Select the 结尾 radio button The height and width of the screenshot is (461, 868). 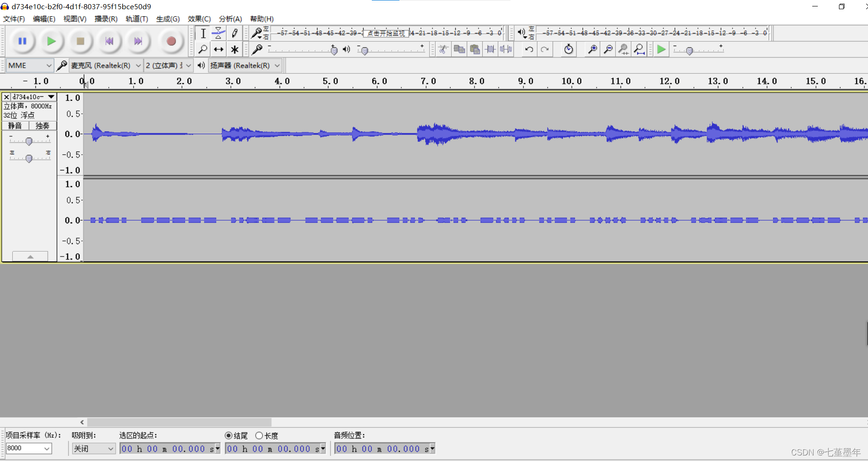point(229,436)
